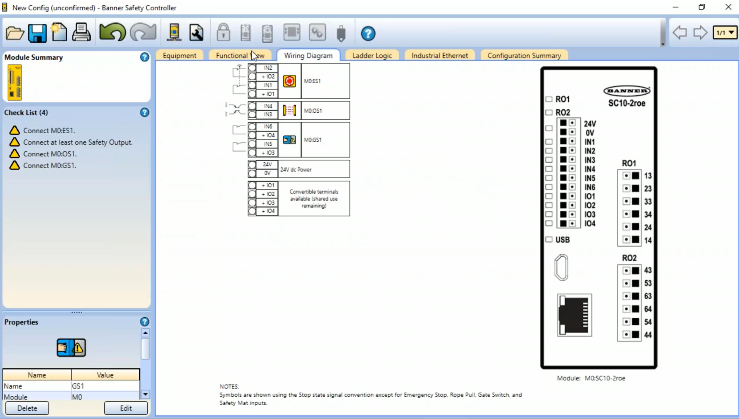Viewport: 739px width, 419px height.
Task: Click the Module value cell M0
Action: 105,397
